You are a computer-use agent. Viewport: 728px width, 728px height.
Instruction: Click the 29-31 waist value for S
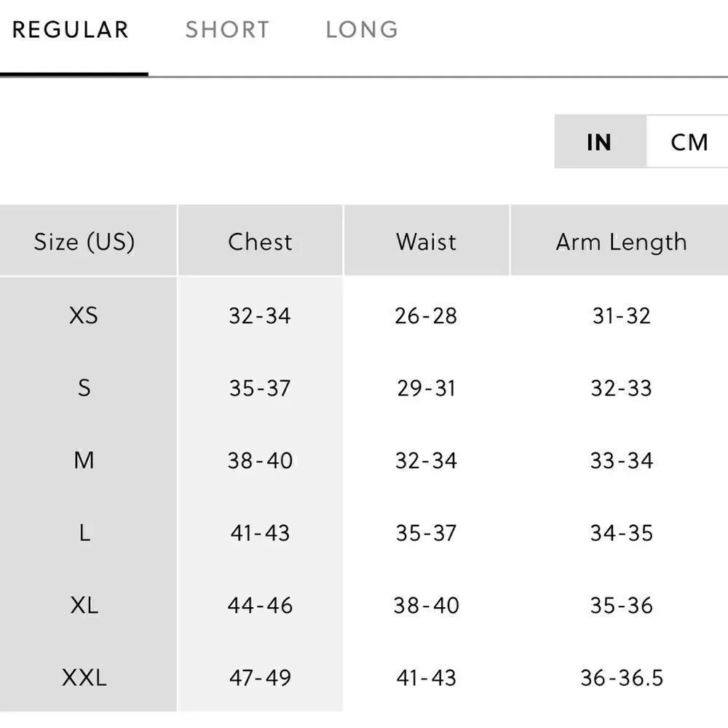coord(426,388)
